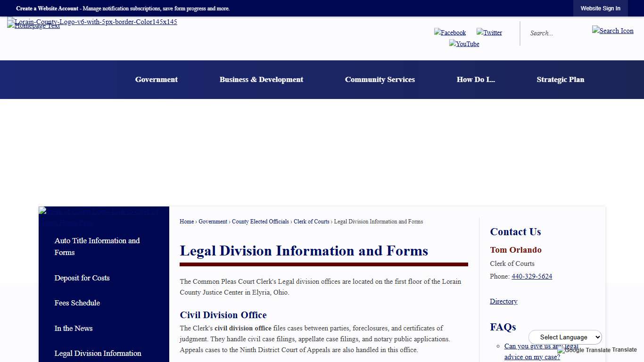Image resolution: width=644 pixels, height=362 pixels.
Task: Expand the Community Services menu
Action: pyautogui.click(x=380, y=80)
